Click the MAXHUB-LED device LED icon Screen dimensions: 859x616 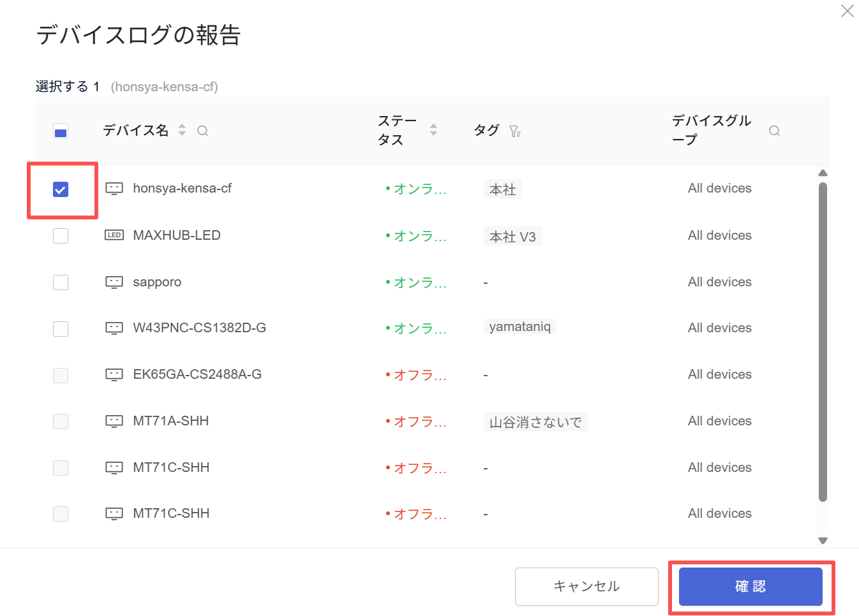[x=114, y=235]
